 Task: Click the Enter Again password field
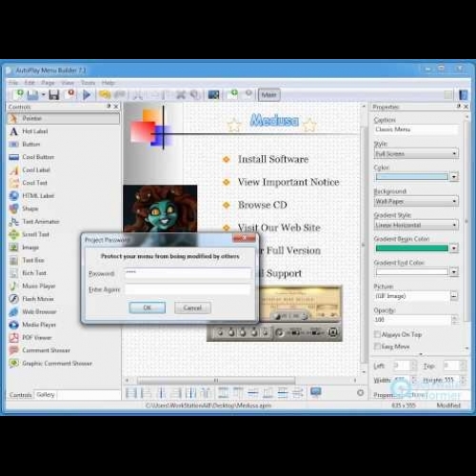pos(188,289)
